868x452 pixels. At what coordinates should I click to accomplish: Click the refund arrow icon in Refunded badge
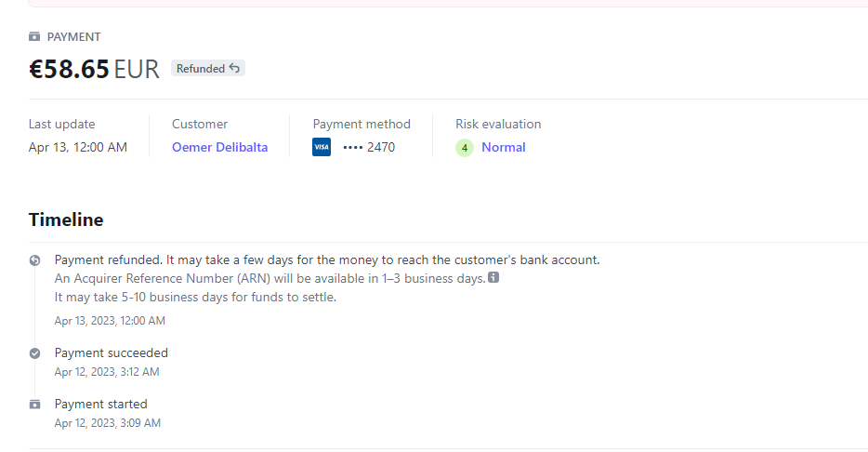(234, 68)
